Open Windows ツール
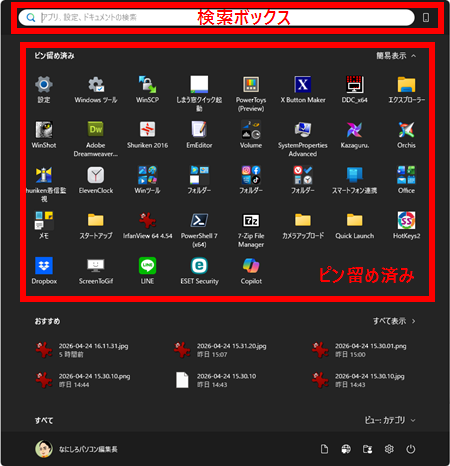 [x=96, y=90]
